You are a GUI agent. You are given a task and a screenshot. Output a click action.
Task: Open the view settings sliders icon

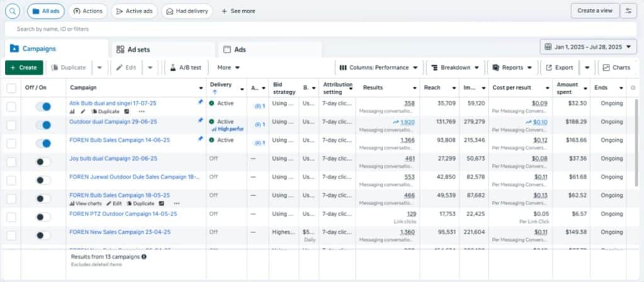(x=628, y=11)
